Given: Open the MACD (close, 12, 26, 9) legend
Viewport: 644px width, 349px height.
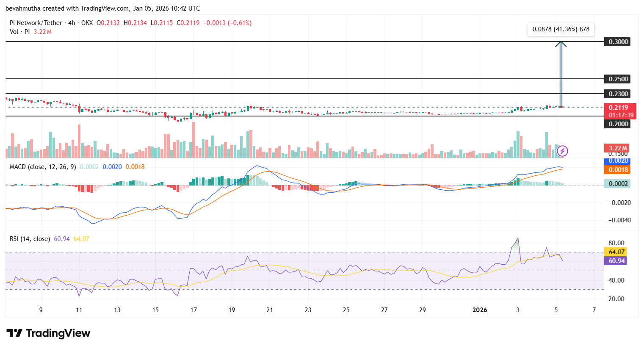Looking at the screenshot, I should 43,167.
